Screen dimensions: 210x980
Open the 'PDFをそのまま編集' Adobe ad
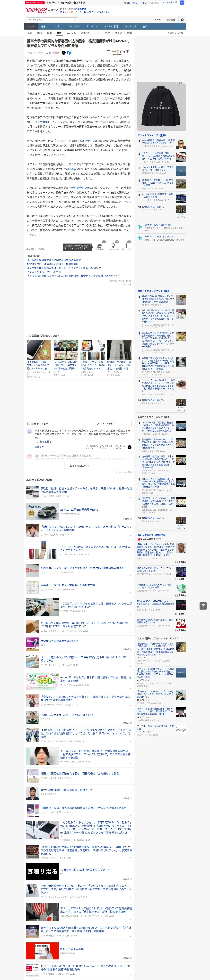(x=72, y=949)
